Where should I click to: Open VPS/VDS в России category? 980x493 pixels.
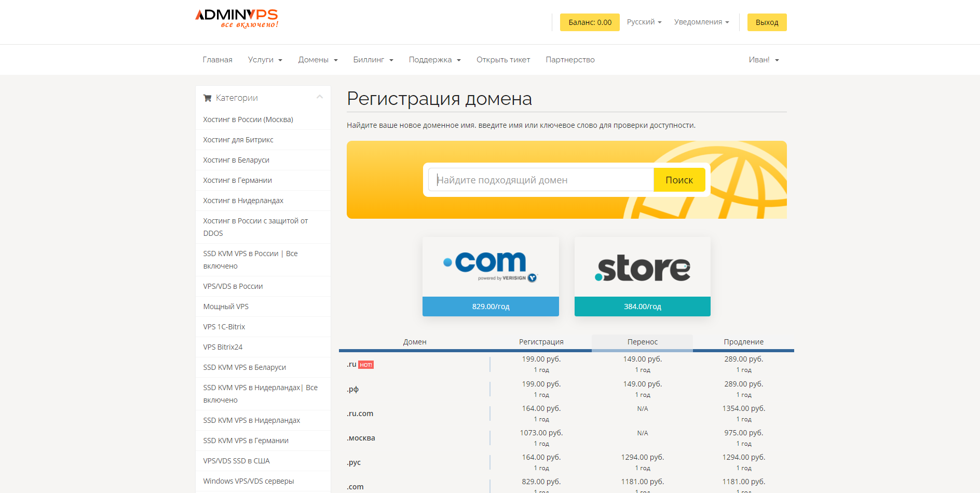263,286
